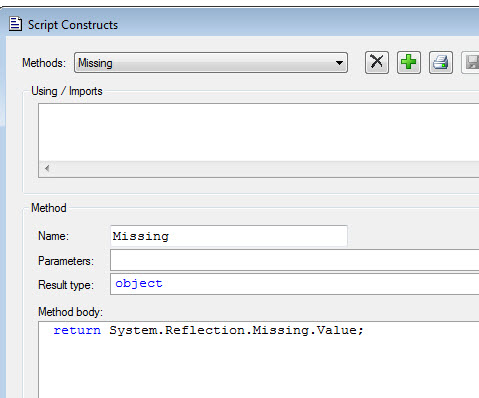Focus the Name field containing Missing
This screenshot has height=398, width=479.
point(229,236)
